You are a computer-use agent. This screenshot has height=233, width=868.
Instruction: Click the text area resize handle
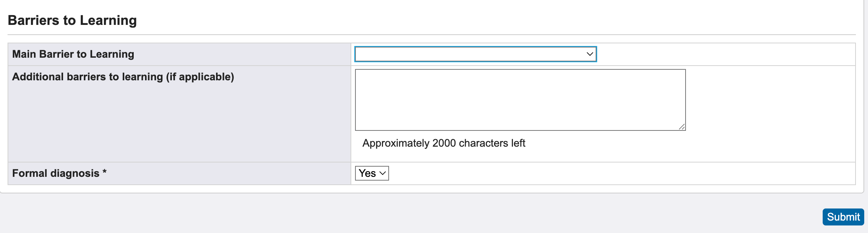point(682,127)
